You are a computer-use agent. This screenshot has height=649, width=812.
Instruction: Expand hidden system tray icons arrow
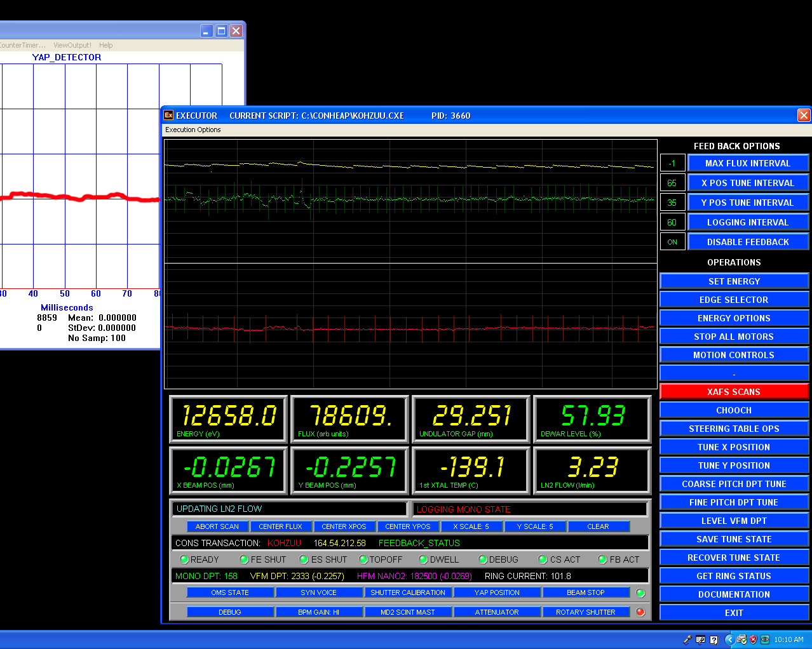[730, 639]
